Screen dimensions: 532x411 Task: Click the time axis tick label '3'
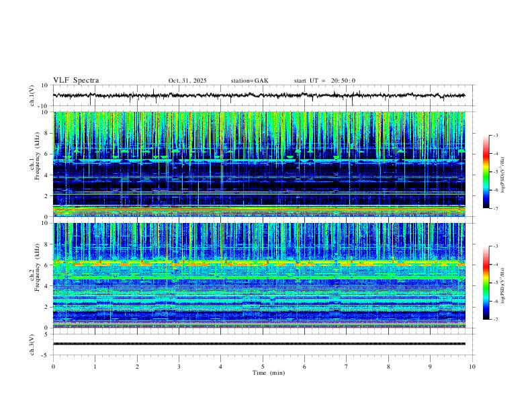pos(179,367)
